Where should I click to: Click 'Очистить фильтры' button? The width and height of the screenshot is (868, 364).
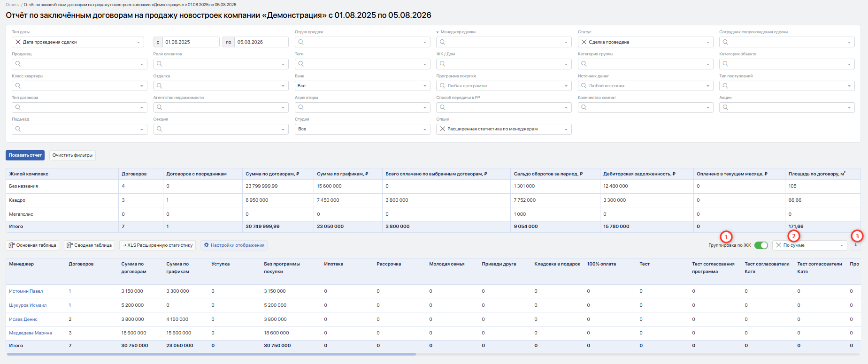click(72, 155)
